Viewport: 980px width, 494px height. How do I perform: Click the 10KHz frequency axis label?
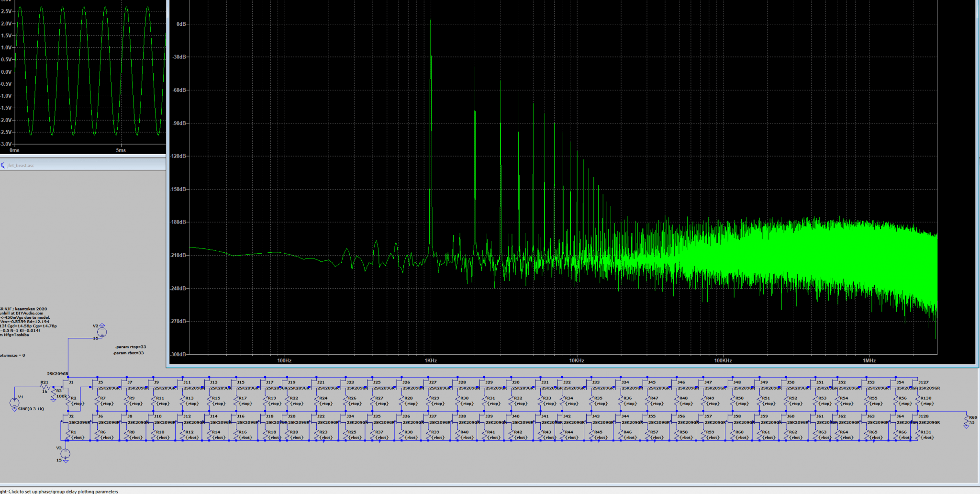pos(577,360)
